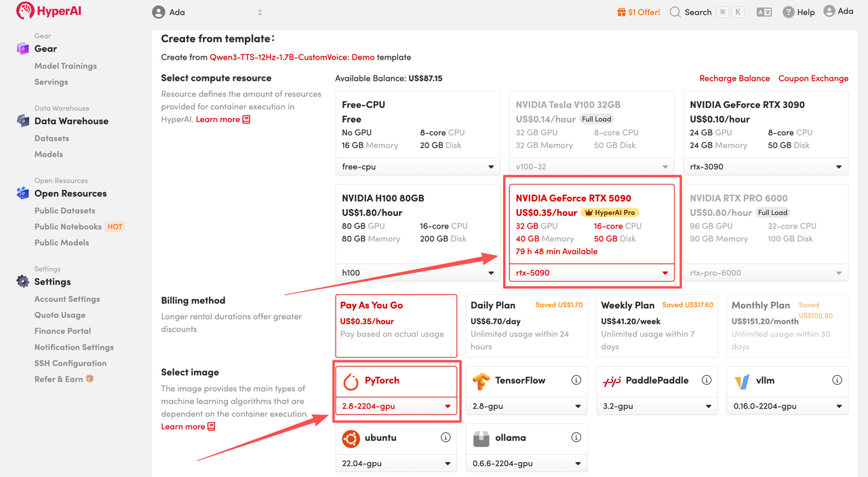Open the $1 Offer! promotion

(x=638, y=12)
